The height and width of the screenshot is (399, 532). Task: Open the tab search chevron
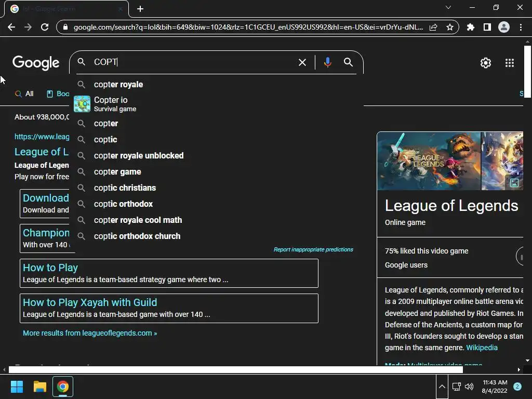[x=448, y=7]
